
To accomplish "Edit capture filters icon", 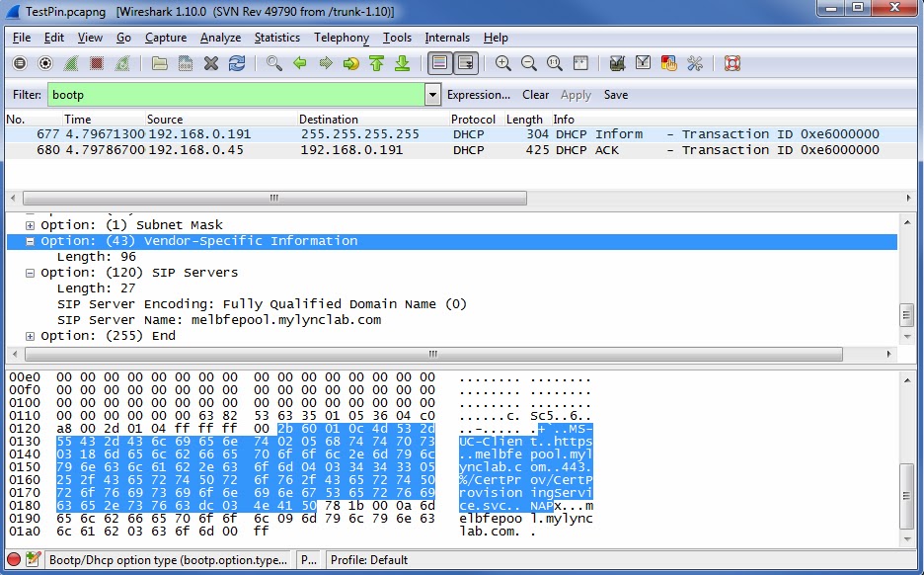I will click(x=617, y=63).
